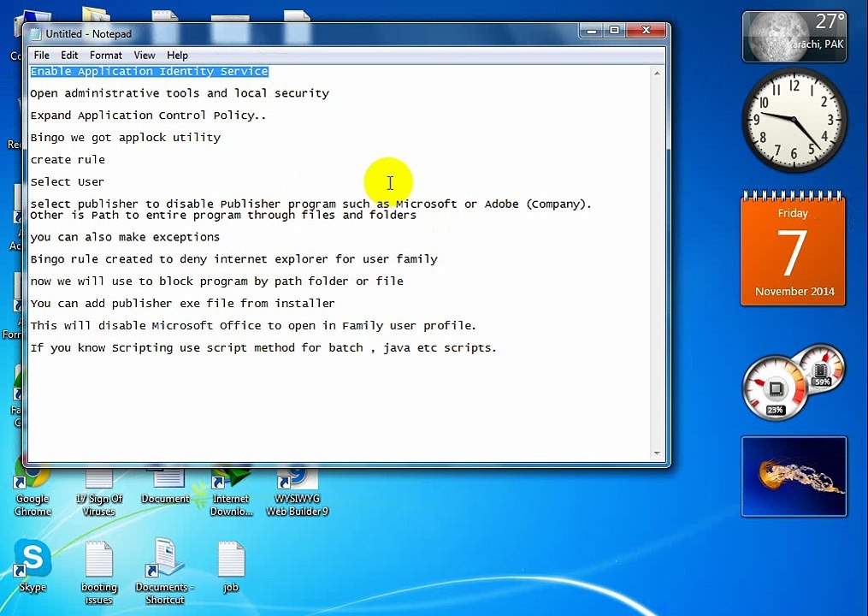Open the Edit menu in Notepad
Screen dimensions: 868x616
69,55
